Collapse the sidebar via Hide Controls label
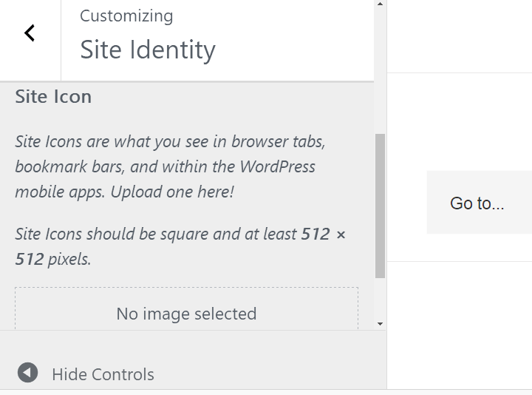The width and height of the screenshot is (532, 395). point(103,374)
